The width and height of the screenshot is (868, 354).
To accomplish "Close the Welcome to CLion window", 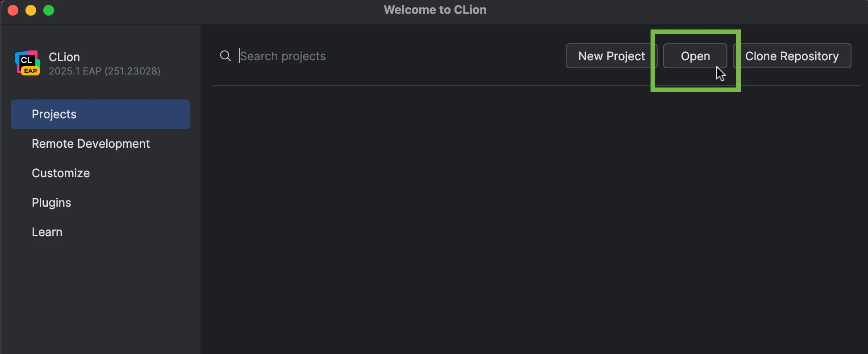I will (13, 10).
